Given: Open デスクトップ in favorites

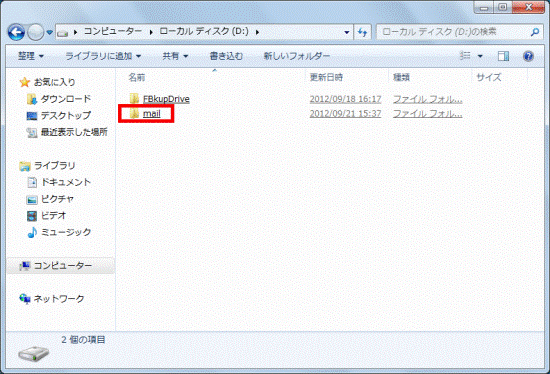Looking at the screenshot, I should [66, 115].
